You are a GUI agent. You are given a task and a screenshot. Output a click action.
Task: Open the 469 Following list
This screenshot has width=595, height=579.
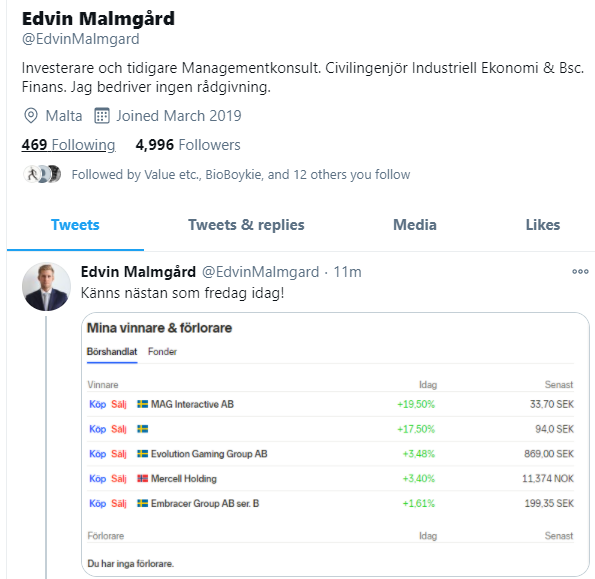pos(68,145)
